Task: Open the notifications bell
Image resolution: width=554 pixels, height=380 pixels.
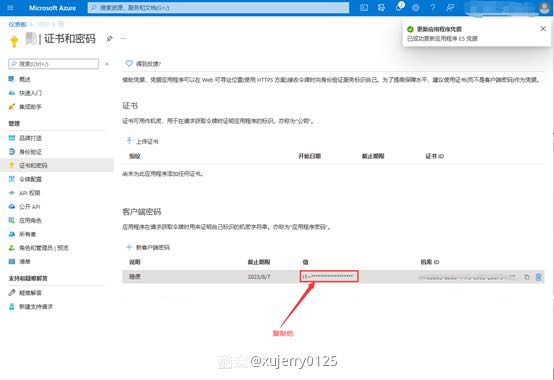Action: pyautogui.click(x=399, y=7)
